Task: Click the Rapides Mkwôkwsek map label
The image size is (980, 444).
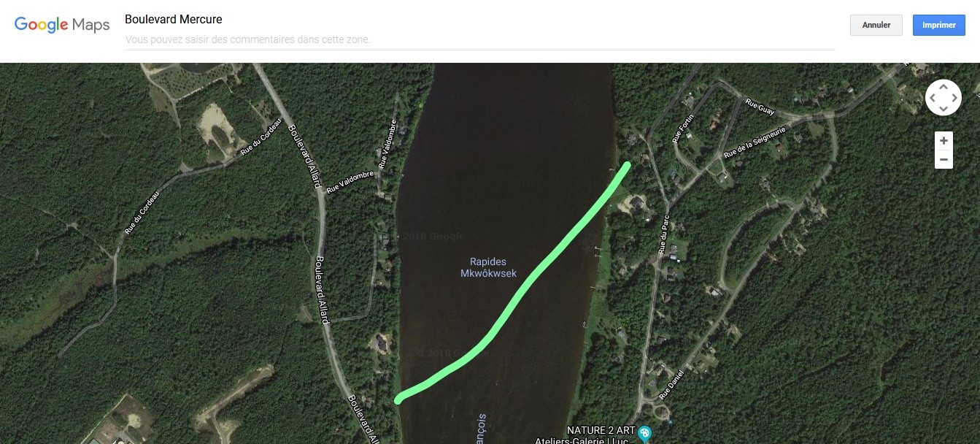Action: tap(488, 267)
